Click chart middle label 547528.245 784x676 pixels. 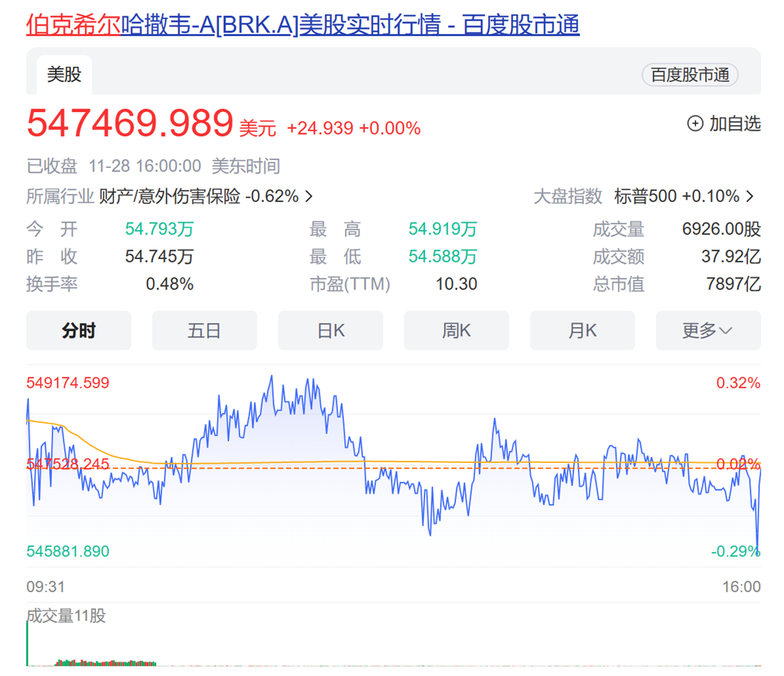coord(68,464)
